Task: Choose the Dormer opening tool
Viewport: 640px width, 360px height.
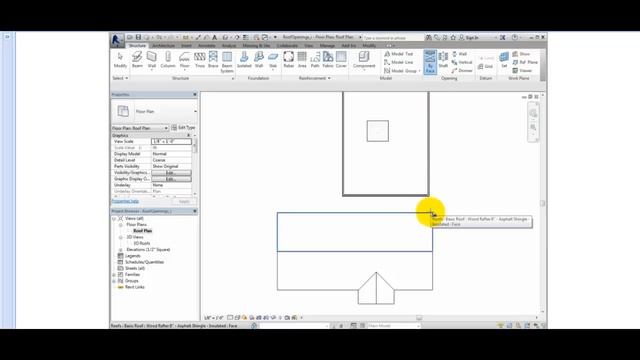Action: point(462,71)
